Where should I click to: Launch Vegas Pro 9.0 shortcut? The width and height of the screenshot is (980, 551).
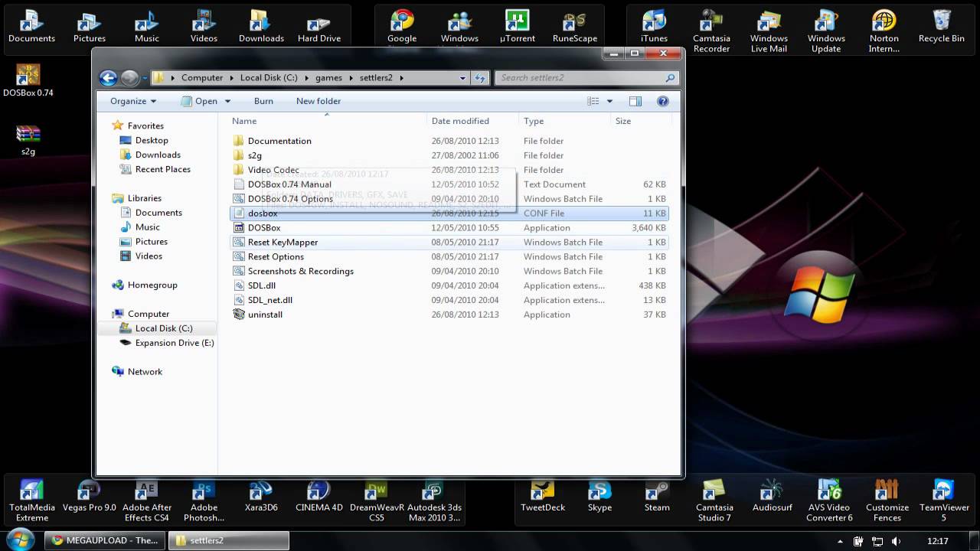point(90,496)
